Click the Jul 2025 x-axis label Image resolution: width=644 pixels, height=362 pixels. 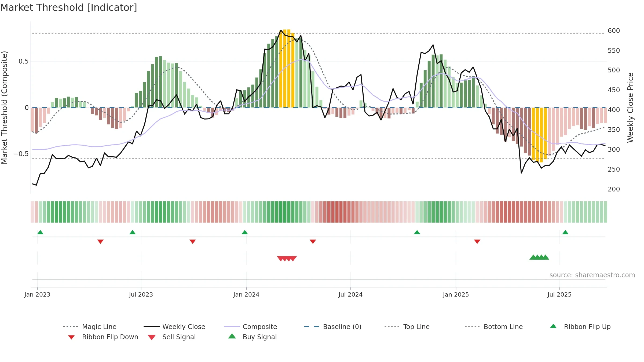tap(559, 294)
